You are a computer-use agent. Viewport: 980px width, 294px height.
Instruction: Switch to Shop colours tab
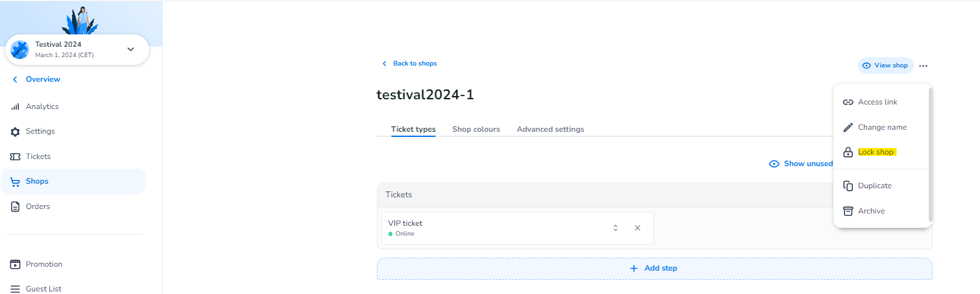(476, 129)
